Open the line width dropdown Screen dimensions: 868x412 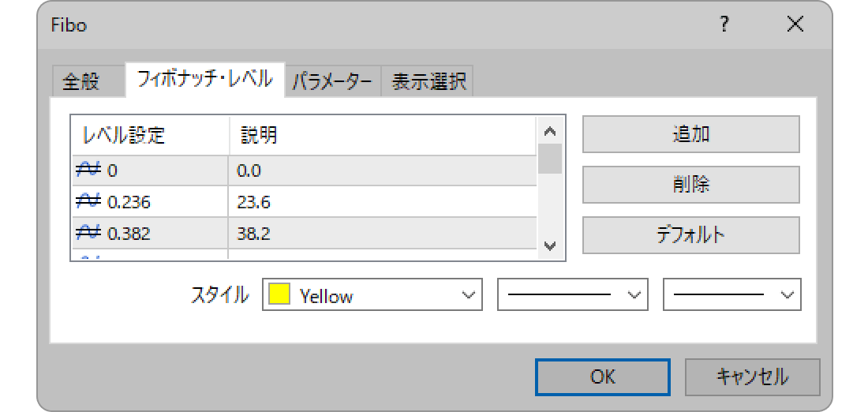pos(731,294)
